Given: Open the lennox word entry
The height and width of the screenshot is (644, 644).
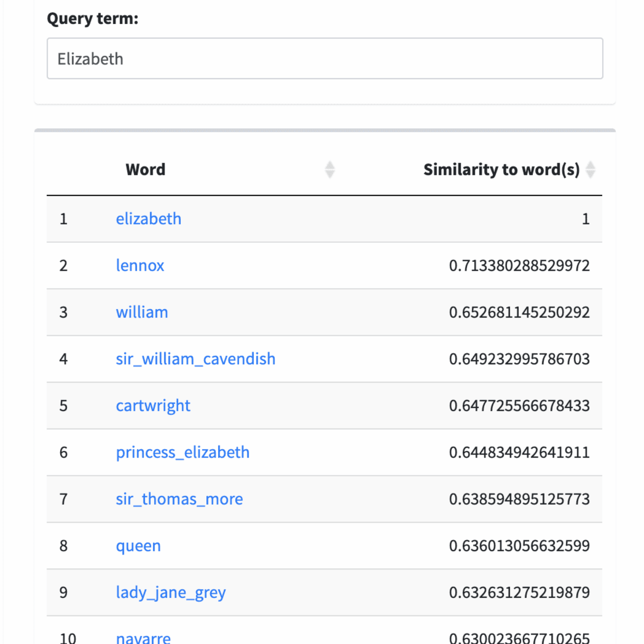Looking at the screenshot, I should (x=140, y=265).
